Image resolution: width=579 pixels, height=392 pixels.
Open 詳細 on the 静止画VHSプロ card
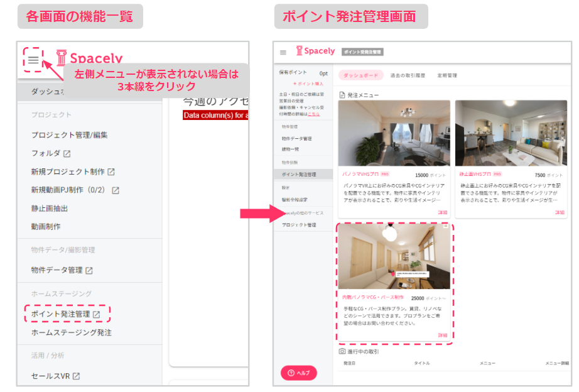click(x=560, y=212)
